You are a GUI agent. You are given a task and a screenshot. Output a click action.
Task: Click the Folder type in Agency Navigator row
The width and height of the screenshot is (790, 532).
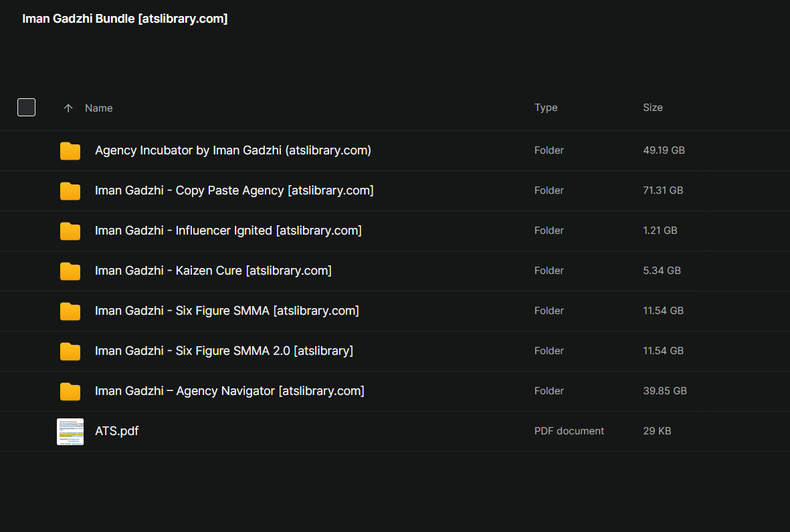point(549,391)
